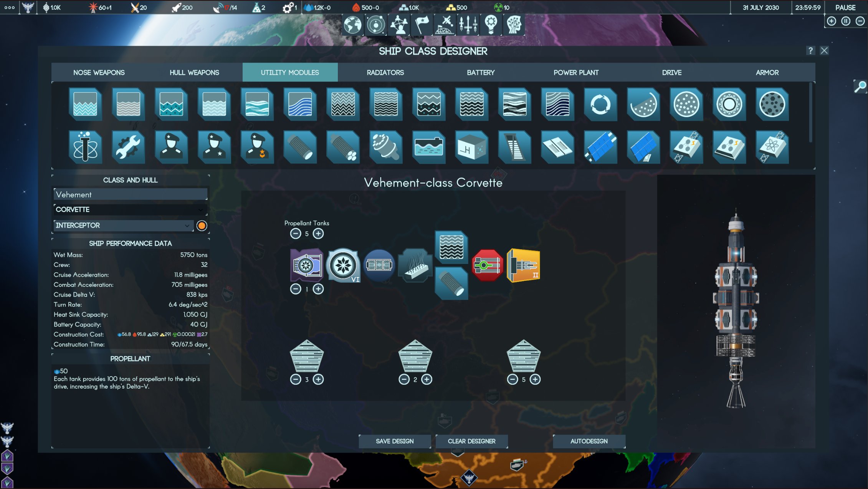The image size is (868, 489).
Task: Select the water tank container module
Action: click(x=429, y=147)
